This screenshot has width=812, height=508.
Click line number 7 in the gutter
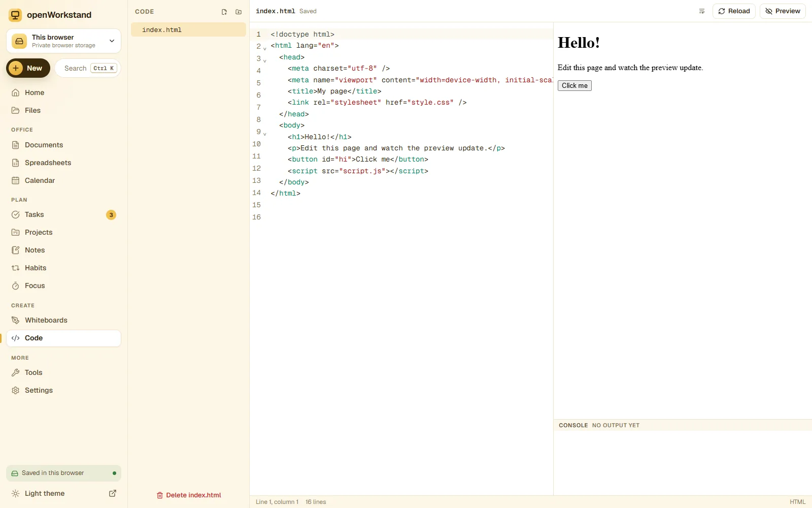click(258, 107)
